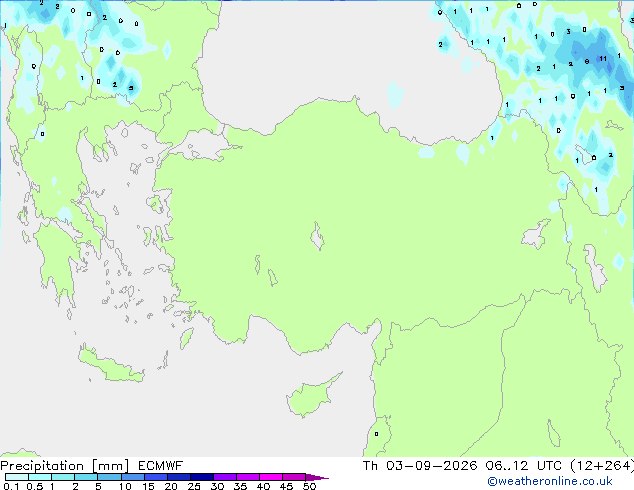The width and height of the screenshot is (634, 490).
Task: Click the legend label "10"
Action: click(x=125, y=486)
